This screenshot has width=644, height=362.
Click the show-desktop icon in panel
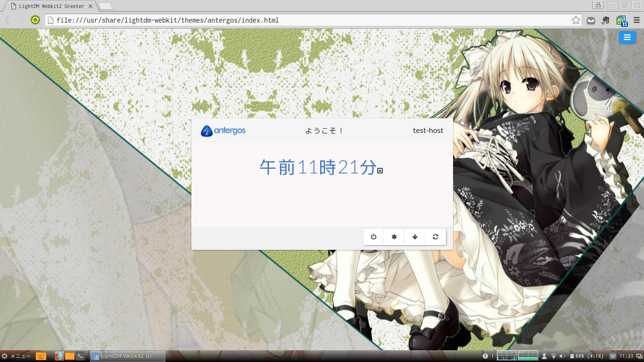(x=41, y=356)
